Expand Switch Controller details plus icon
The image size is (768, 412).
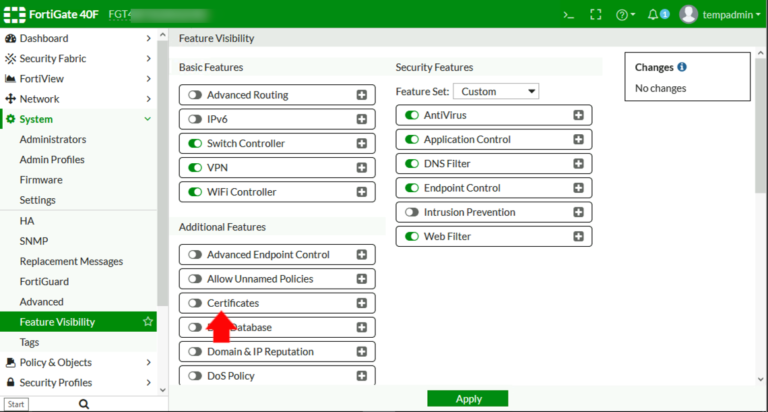pos(361,144)
